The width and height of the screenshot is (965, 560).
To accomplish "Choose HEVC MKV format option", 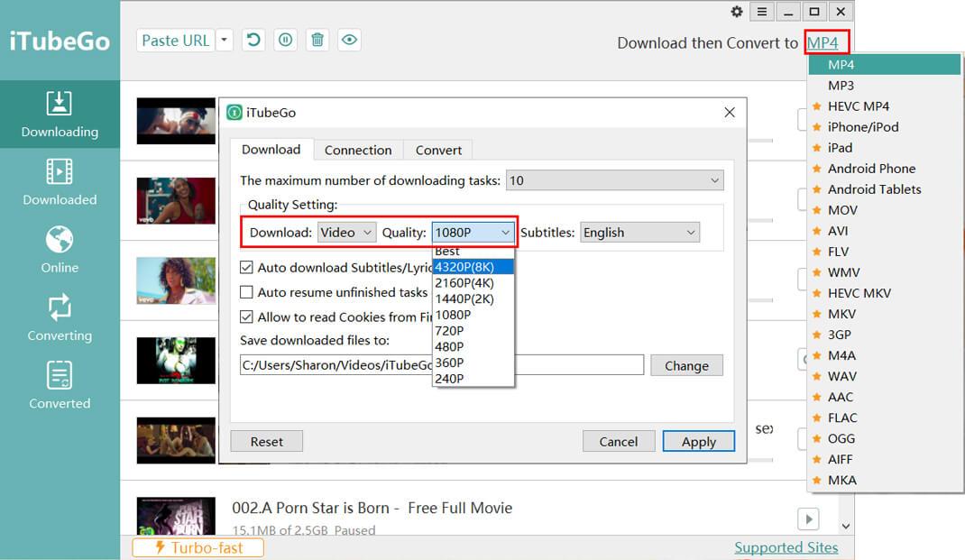I will pos(885,294).
